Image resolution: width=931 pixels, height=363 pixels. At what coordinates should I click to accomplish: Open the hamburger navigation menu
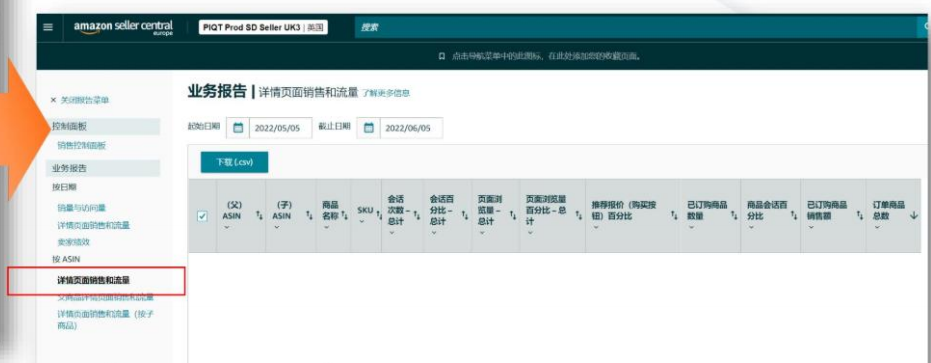pyautogui.click(x=48, y=27)
